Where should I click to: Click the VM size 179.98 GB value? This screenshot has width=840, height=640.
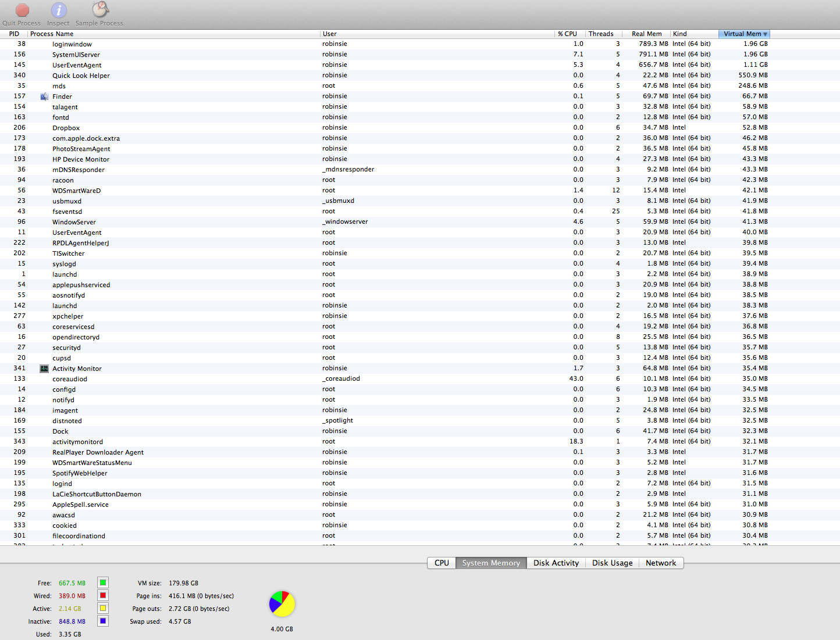point(183,583)
